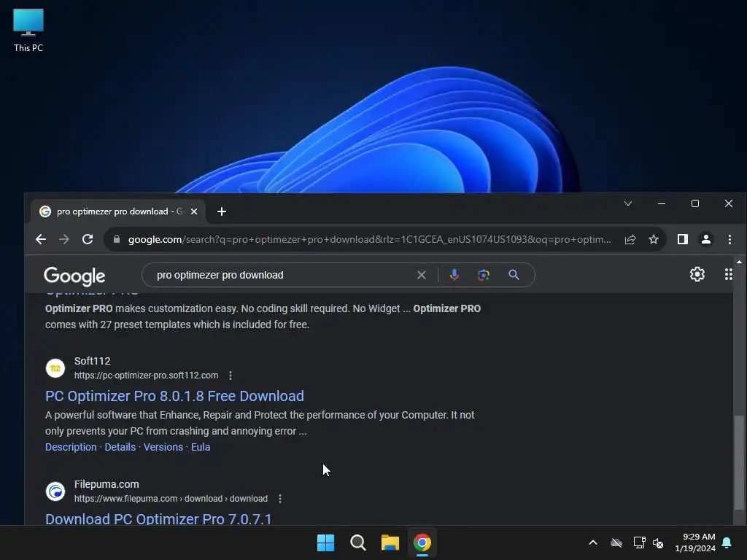Open the Details sitelink
Screen dimensions: 747x560
coord(120,447)
